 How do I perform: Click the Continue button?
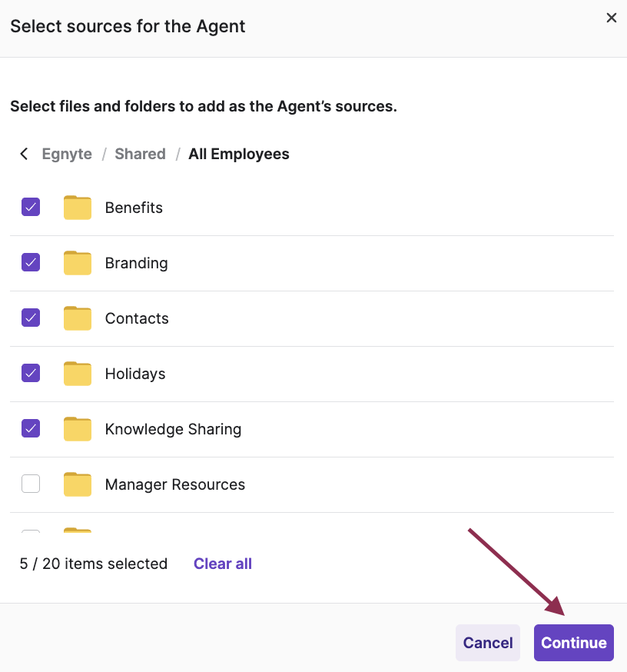click(573, 643)
